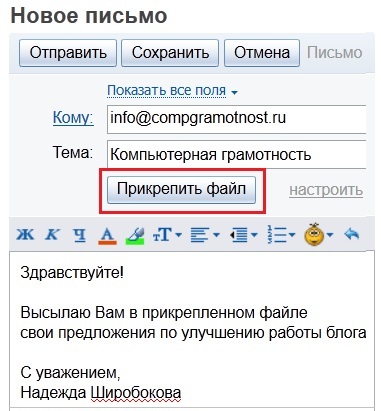Click into the Тема subject field
Screen dimensions: 381x411
tap(236, 155)
